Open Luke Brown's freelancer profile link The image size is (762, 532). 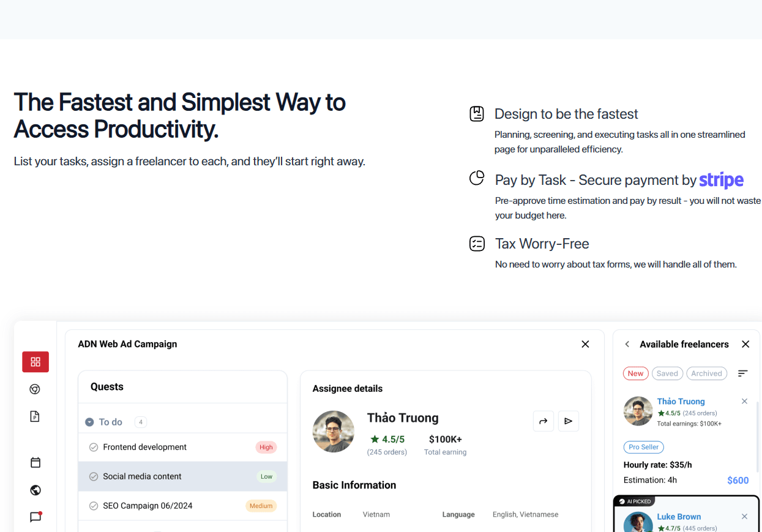click(679, 517)
